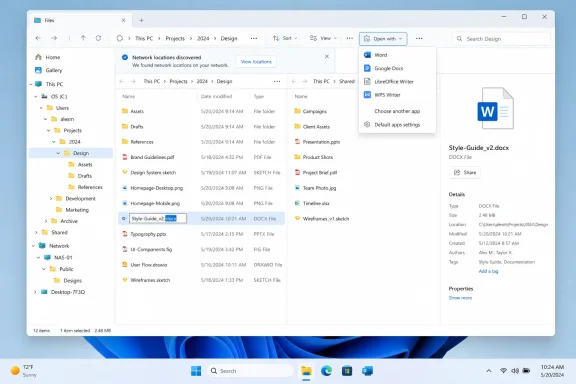The width and height of the screenshot is (576, 384).
Task: Navigate up one folder level
Action: coord(83,38)
